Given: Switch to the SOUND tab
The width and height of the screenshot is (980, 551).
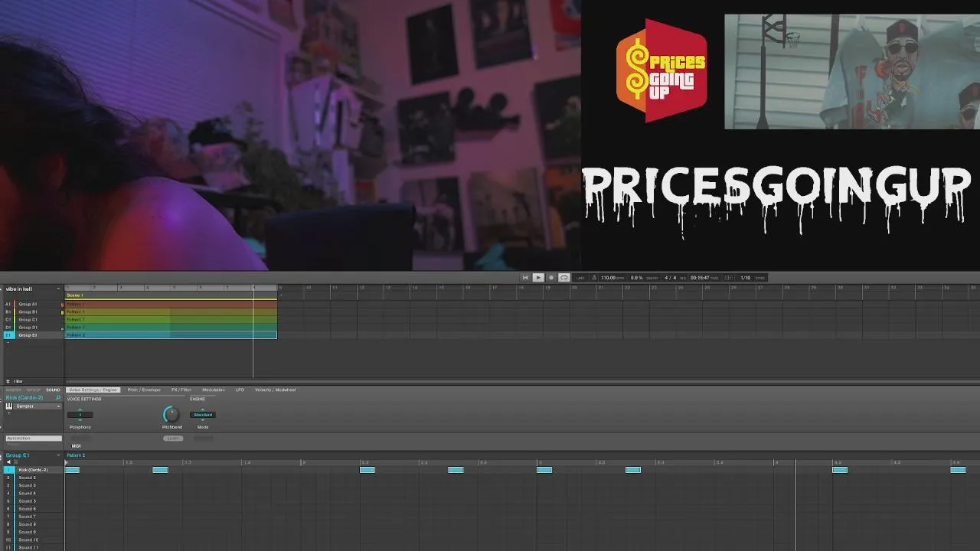Looking at the screenshot, I should [53, 390].
